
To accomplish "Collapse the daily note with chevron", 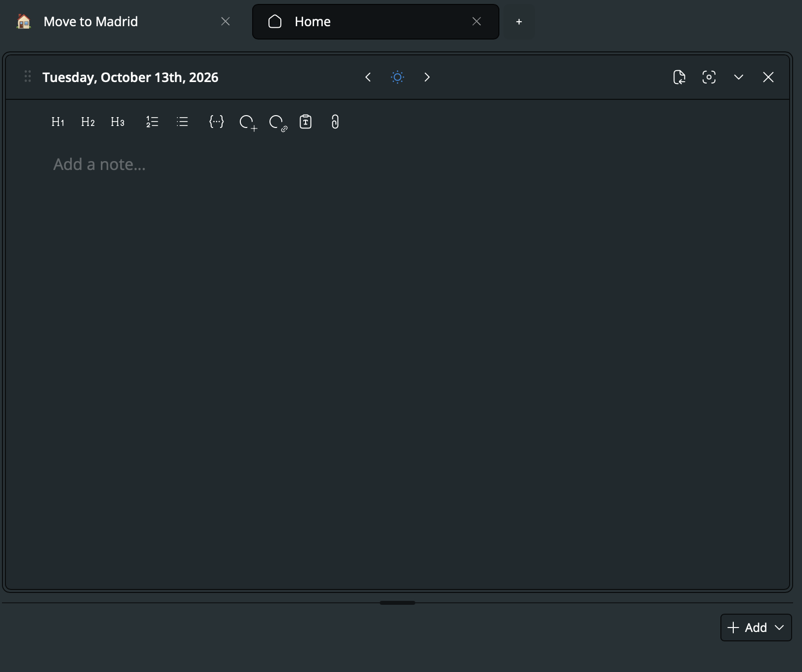I will 739,77.
